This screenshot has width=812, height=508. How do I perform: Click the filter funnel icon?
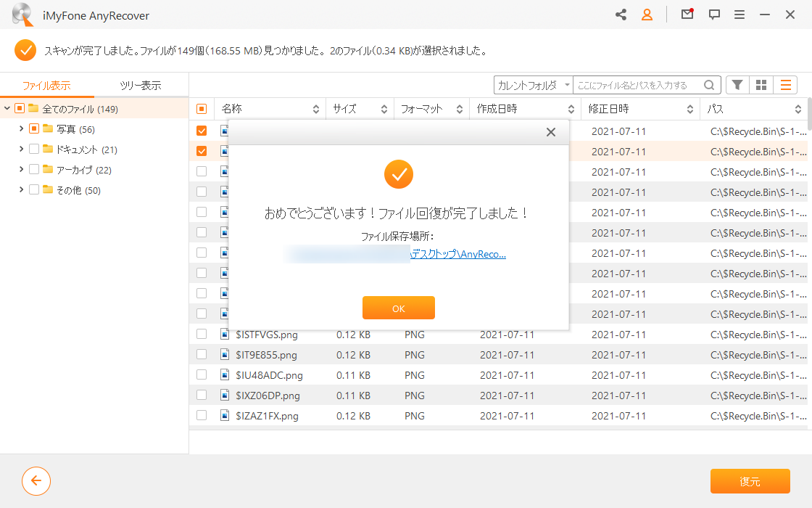coord(737,85)
